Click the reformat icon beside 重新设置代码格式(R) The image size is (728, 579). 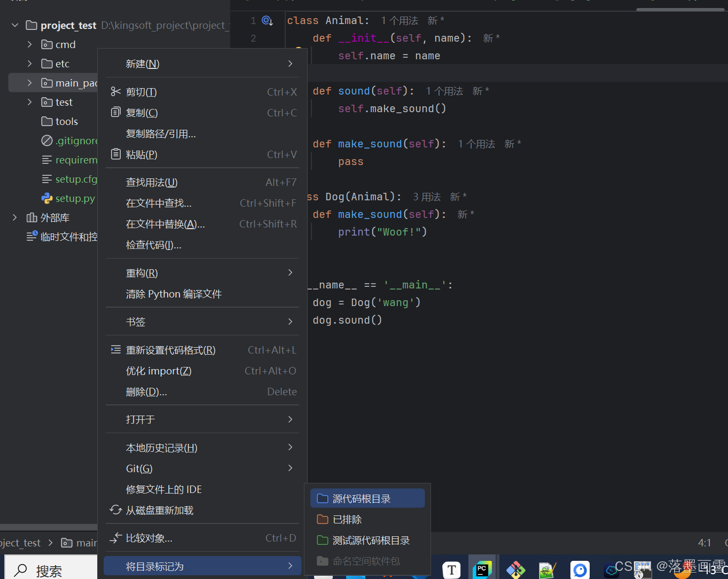point(115,349)
